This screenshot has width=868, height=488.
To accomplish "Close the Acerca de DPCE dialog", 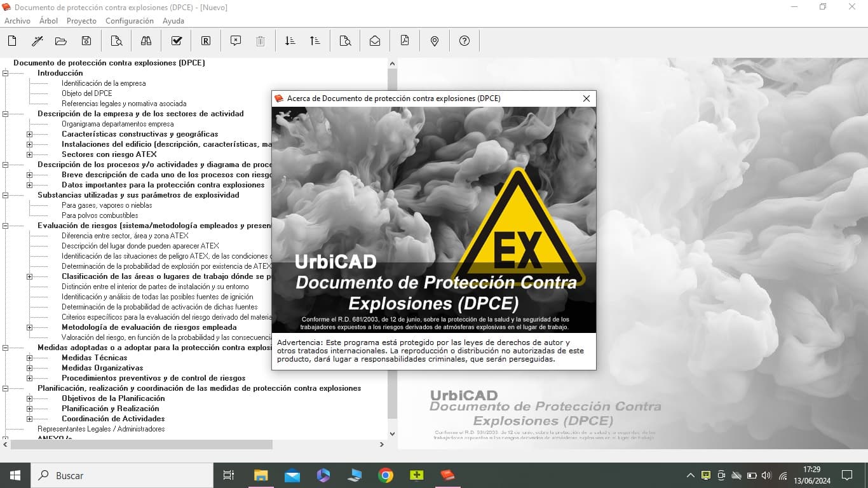I will pyautogui.click(x=587, y=98).
